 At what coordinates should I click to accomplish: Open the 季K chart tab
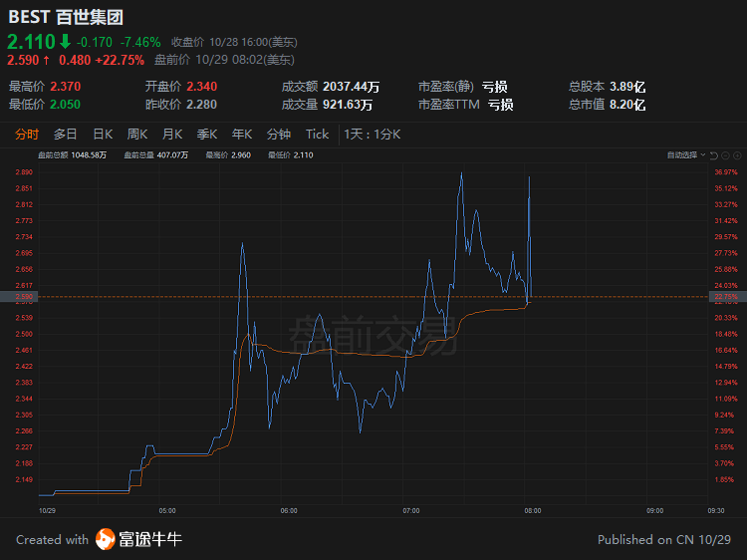[207, 135]
